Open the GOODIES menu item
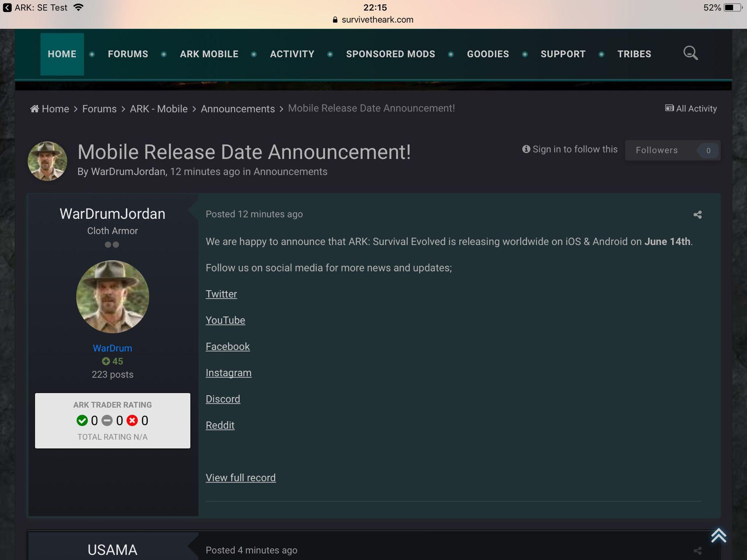 488,54
